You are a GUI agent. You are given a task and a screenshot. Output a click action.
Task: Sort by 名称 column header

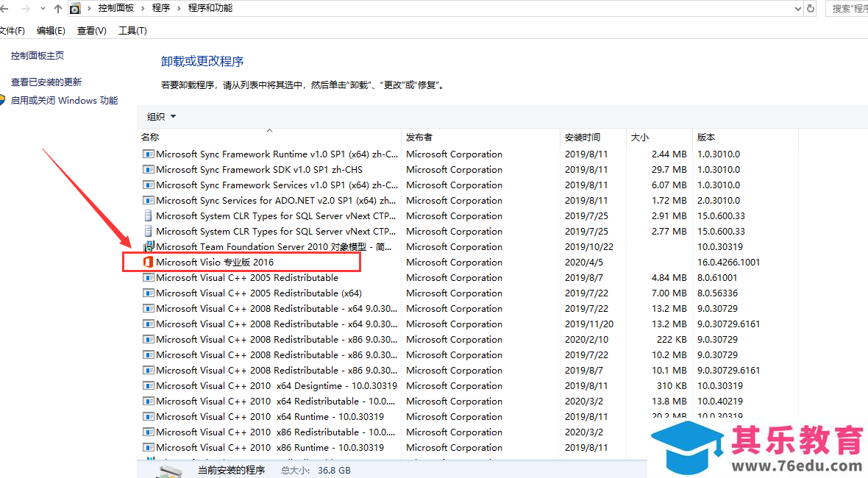coord(150,138)
